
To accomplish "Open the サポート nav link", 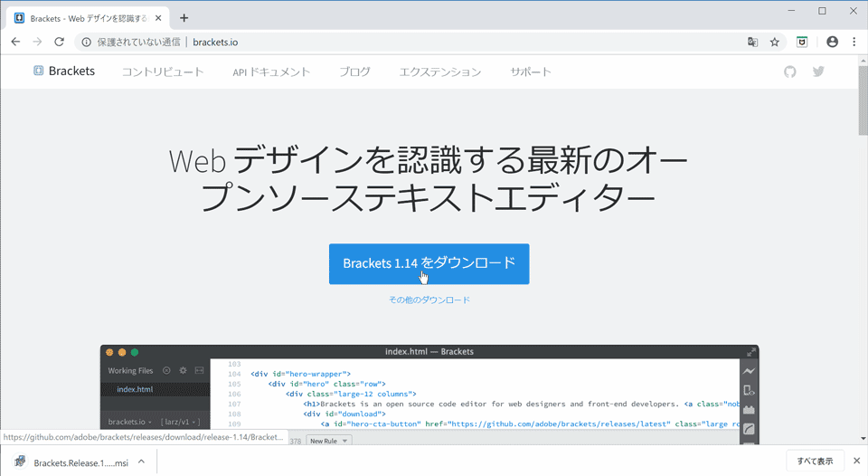I will tap(531, 72).
